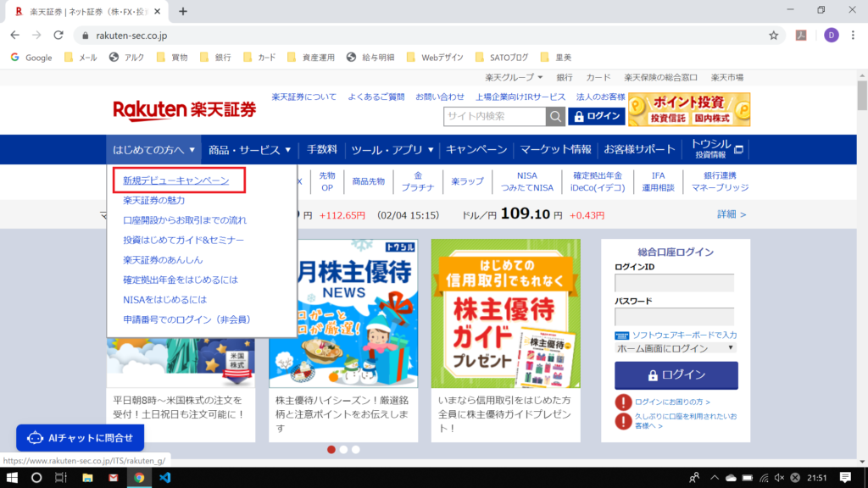Reload the page with the refresh icon
This screenshot has height=488, width=868.
click(x=58, y=36)
